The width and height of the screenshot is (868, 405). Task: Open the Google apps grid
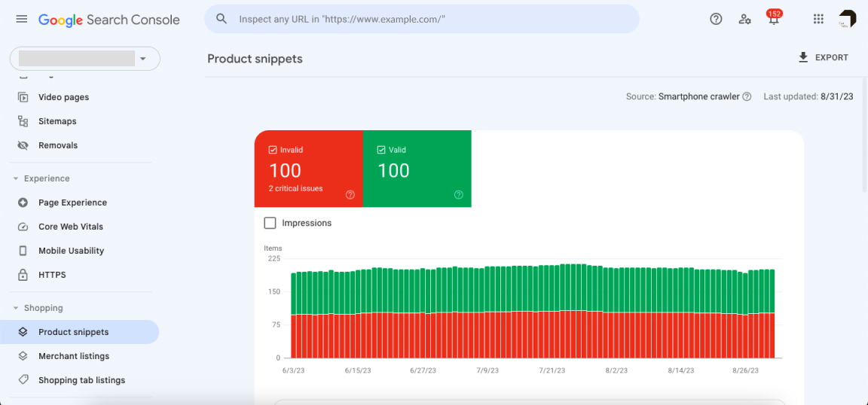(x=818, y=20)
